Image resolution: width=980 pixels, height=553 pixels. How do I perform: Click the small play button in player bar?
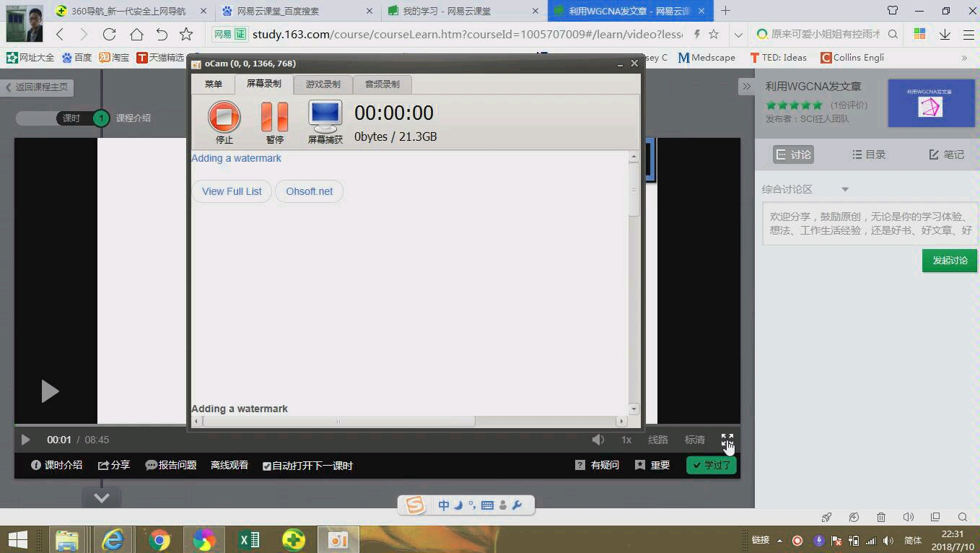25,440
